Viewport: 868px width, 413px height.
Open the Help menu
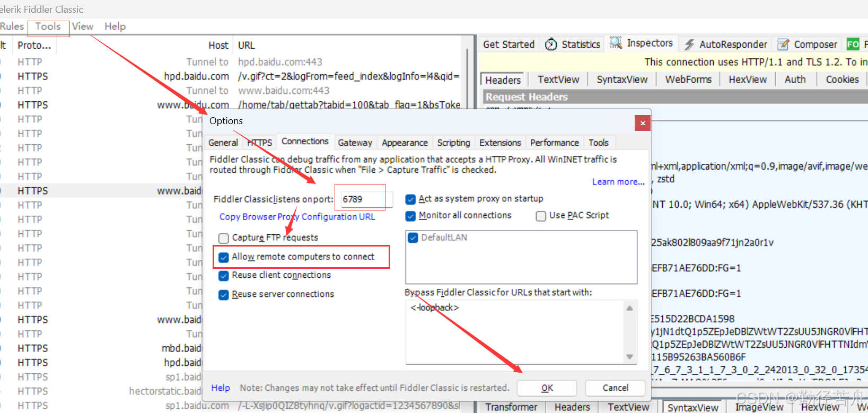click(x=115, y=27)
